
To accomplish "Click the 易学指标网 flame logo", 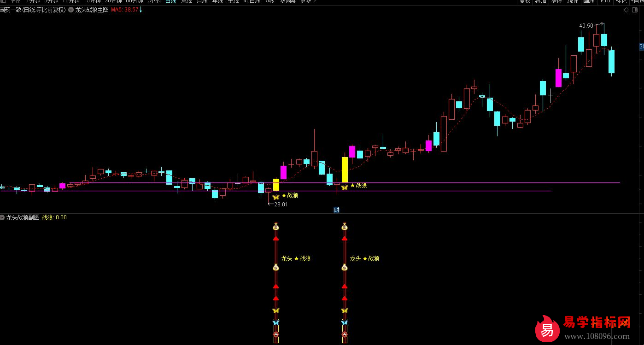I will point(547,329).
